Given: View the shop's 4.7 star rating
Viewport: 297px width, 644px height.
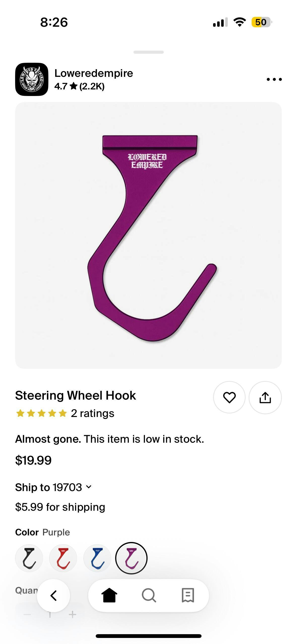Looking at the screenshot, I should (x=79, y=86).
